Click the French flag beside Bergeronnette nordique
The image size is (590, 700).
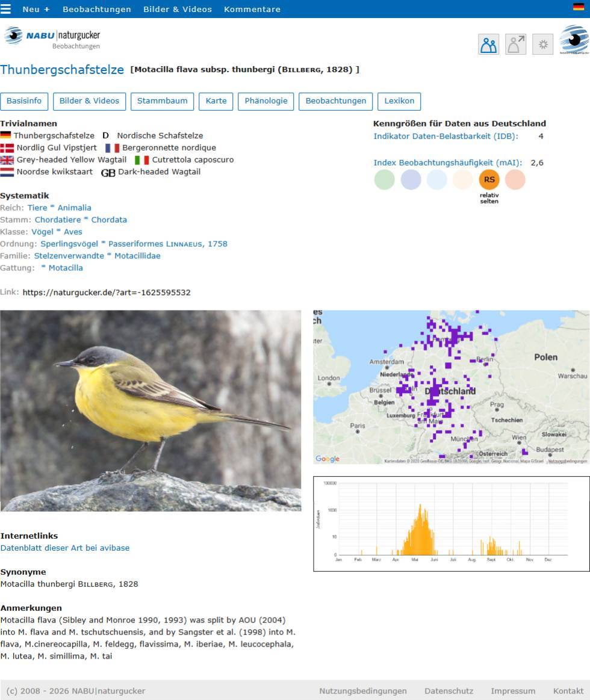pyautogui.click(x=112, y=148)
